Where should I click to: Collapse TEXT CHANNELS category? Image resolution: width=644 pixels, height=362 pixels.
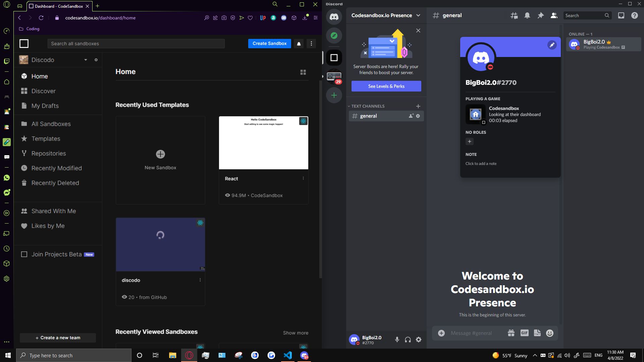pyautogui.click(x=368, y=106)
